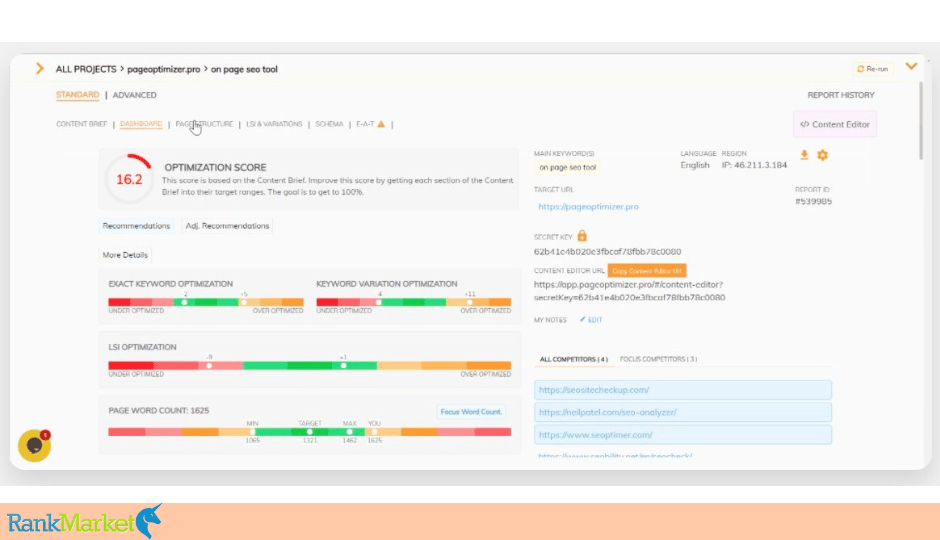The width and height of the screenshot is (940, 540).
Task: Click the IP: 46.211.3.184 region text
Action: click(x=754, y=165)
